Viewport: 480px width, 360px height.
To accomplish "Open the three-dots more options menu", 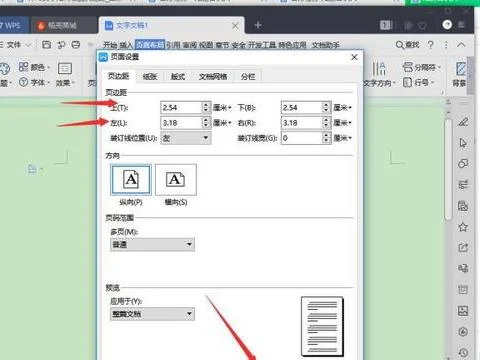I will pos(446,45).
